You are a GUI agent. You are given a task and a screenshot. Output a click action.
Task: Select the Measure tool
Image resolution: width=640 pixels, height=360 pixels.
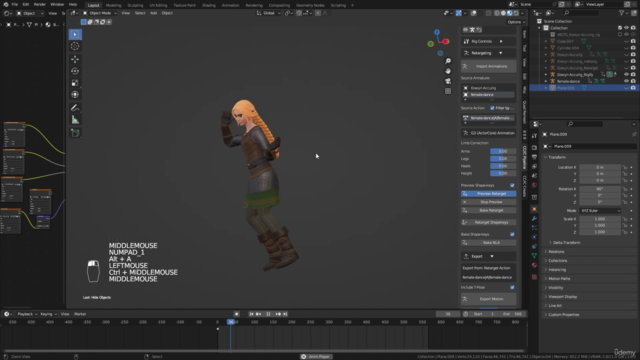tap(75, 120)
